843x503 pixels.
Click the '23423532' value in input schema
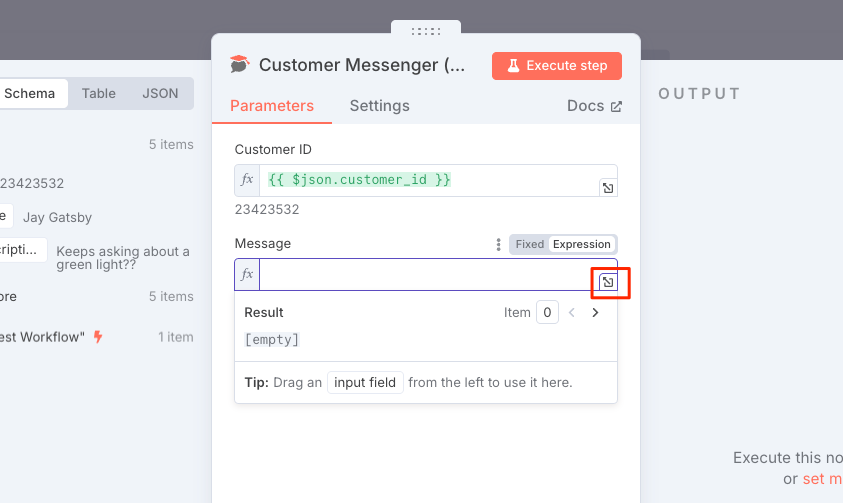click(x=32, y=184)
